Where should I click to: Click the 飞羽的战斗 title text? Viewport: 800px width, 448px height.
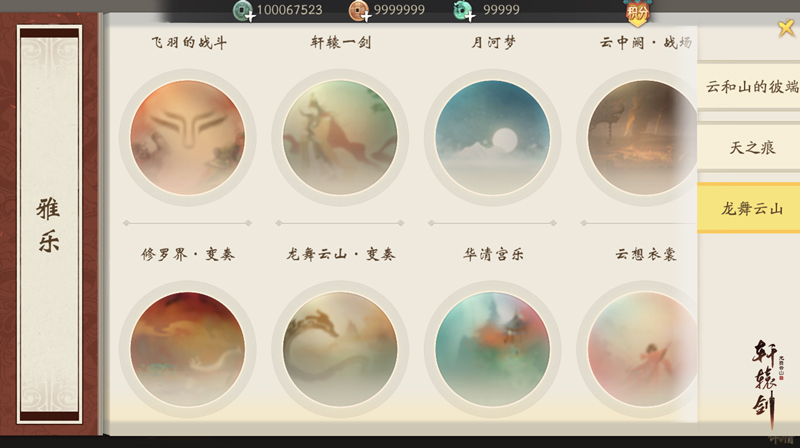click(189, 42)
